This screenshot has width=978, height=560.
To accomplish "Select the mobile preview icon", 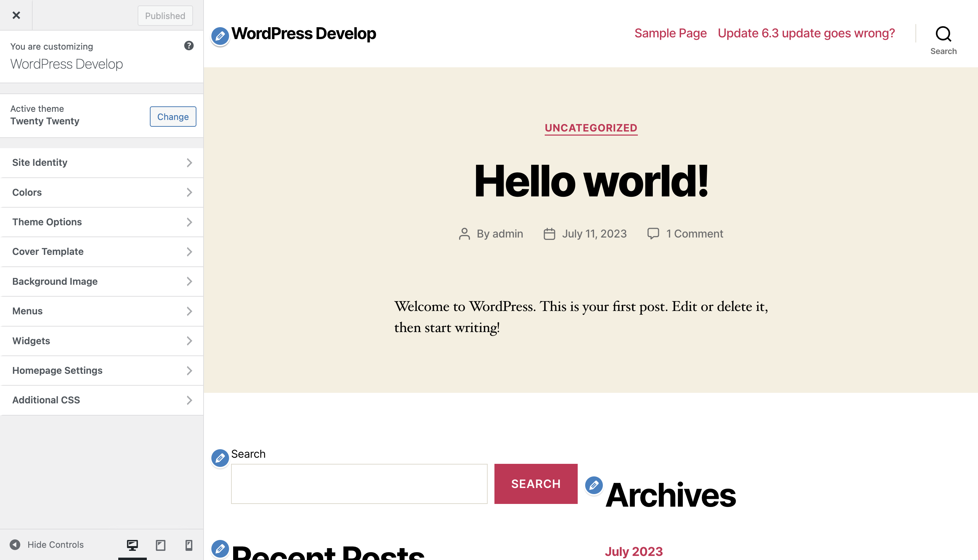I will [189, 545].
